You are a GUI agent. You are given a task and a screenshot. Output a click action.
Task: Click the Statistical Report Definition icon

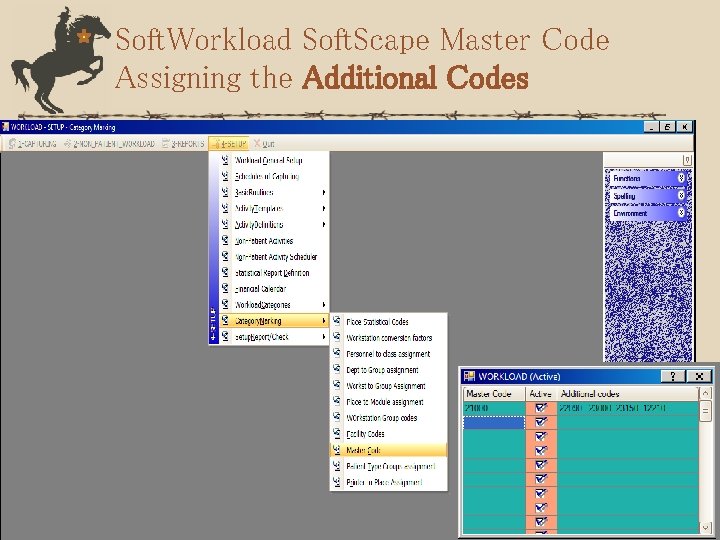(225, 272)
